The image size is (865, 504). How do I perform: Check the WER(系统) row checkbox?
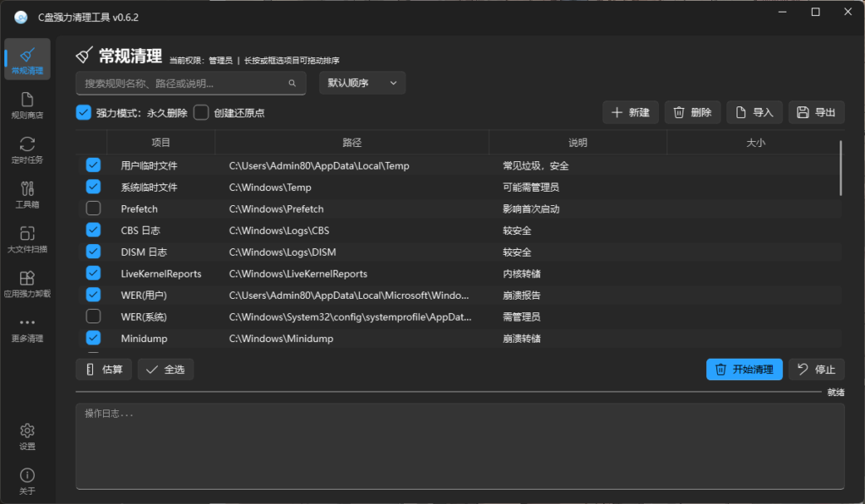point(93,316)
